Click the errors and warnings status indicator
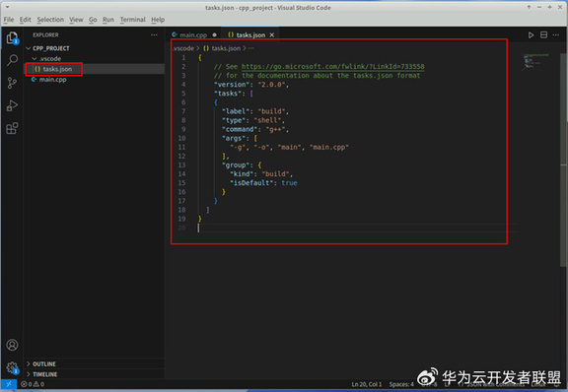Image resolution: width=568 pixels, height=392 pixels. click(x=33, y=384)
